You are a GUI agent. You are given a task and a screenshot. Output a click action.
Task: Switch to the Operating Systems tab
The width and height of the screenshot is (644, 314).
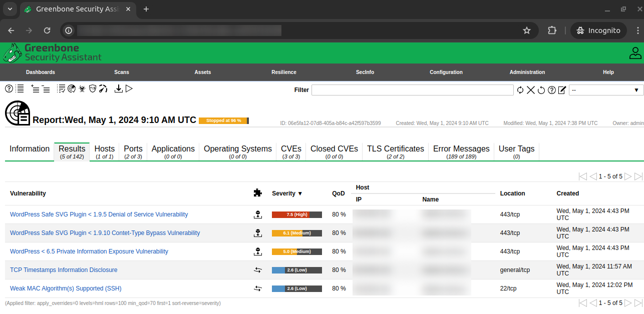[x=238, y=152]
